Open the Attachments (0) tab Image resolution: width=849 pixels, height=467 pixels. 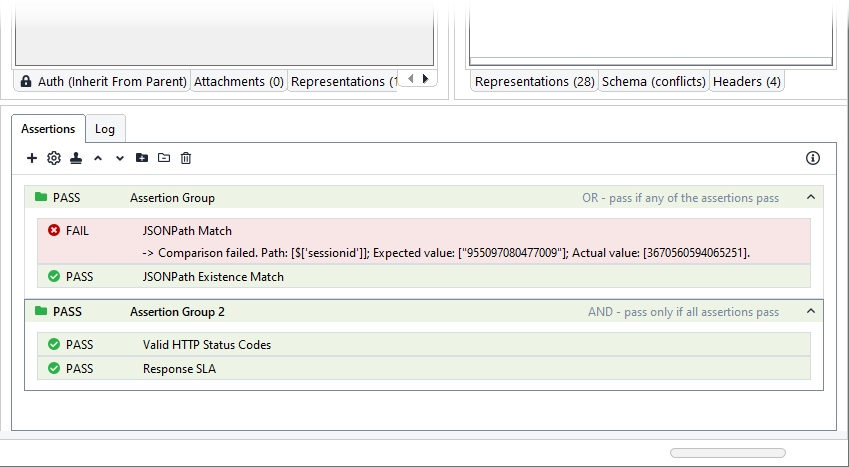coord(239,81)
